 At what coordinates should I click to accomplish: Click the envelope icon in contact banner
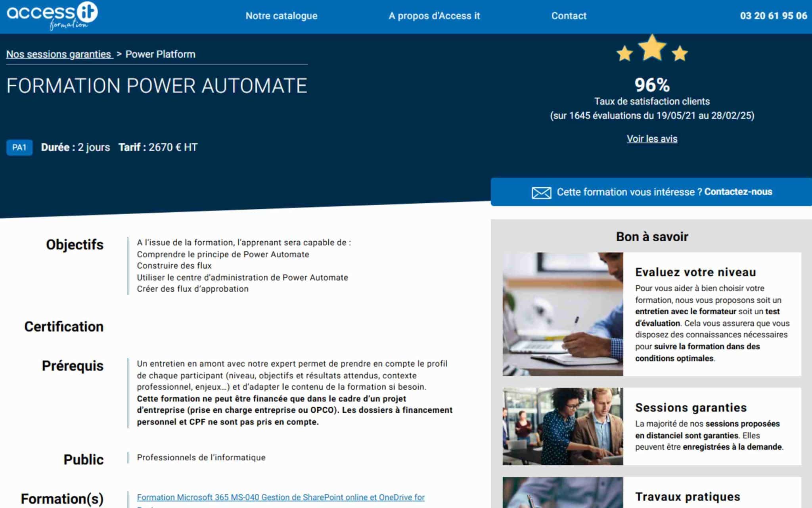point(541,193)
